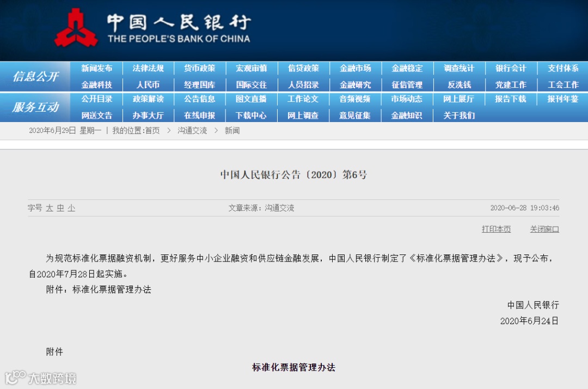Open 音频视频 link
Viewport: 588px width, 389px height.
pyautogui.click(x=355, y=99)
